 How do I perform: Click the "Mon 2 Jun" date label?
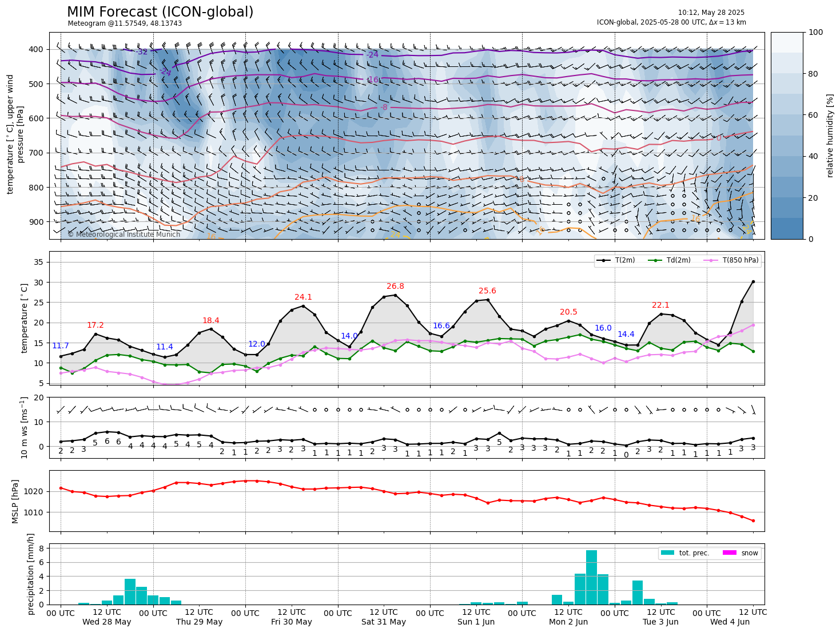pyautogui.click(x=568, y=622)
